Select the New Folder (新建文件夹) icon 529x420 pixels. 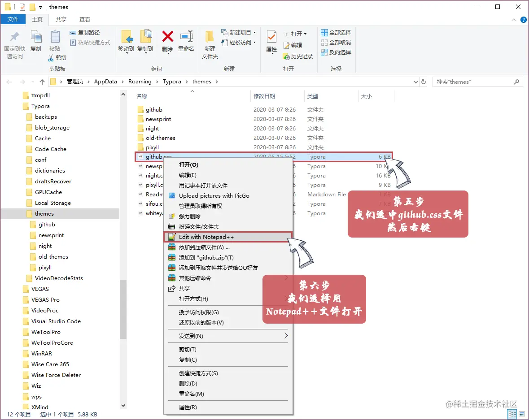tap(209, 43)
